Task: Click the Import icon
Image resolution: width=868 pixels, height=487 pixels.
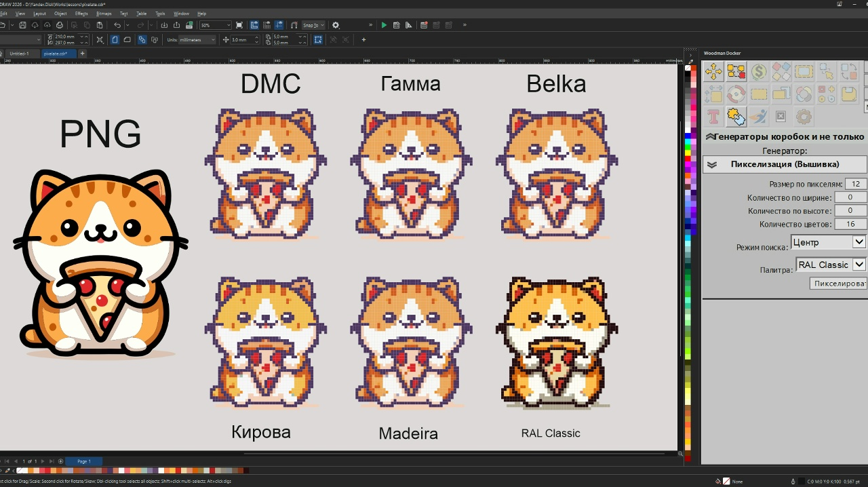Action: [164, 25]
